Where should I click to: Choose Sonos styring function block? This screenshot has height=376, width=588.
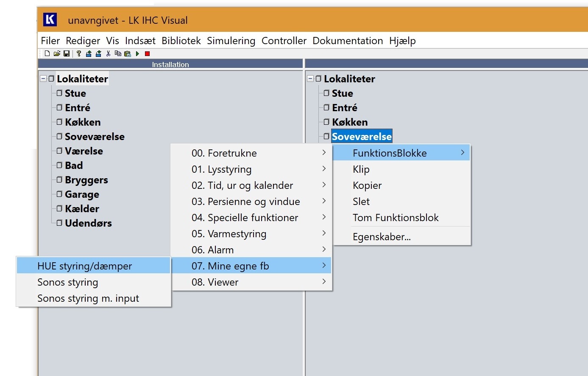point(94,282)
